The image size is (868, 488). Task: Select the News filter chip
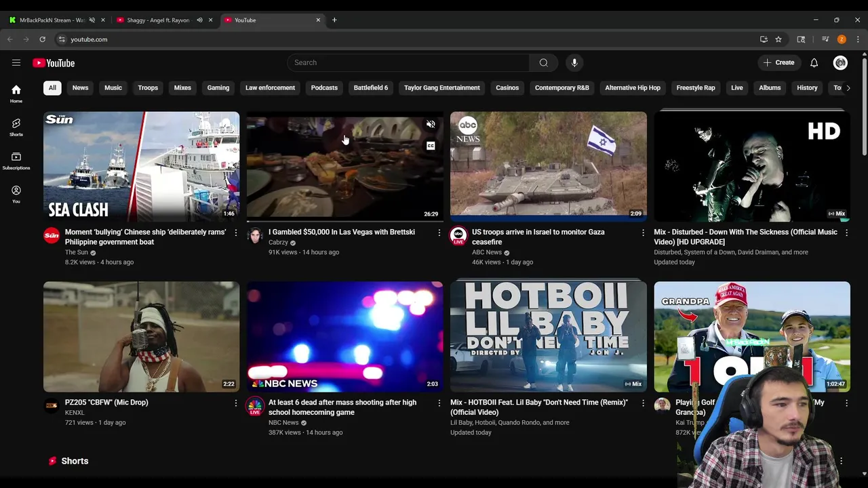coord(80,87)
